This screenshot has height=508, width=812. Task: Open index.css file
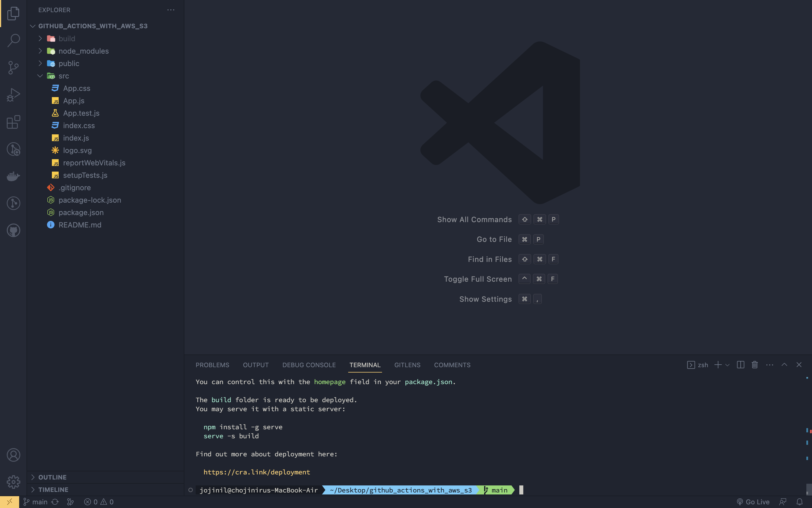point(105,126)
